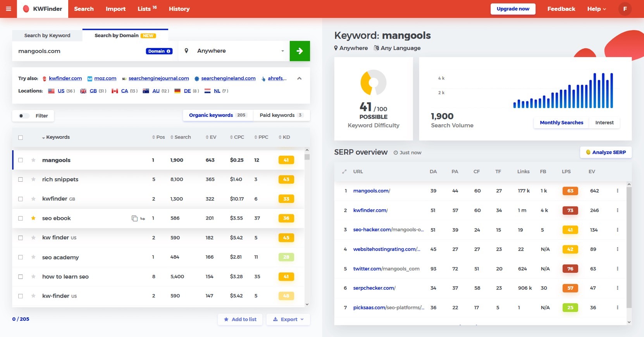The image size is (644, 337).
Task: Click the Upgrade now button
Action: [x=513, y=9]
